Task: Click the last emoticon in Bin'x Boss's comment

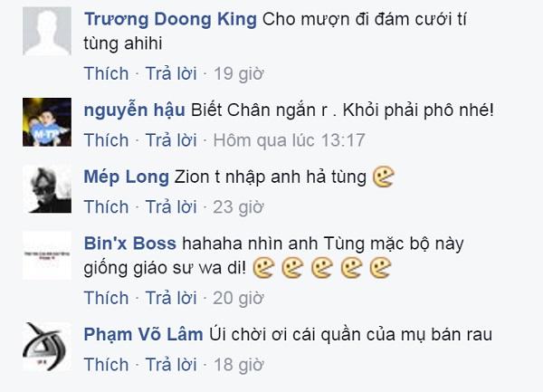Action: pyautogui.click(x=380, y=268)
